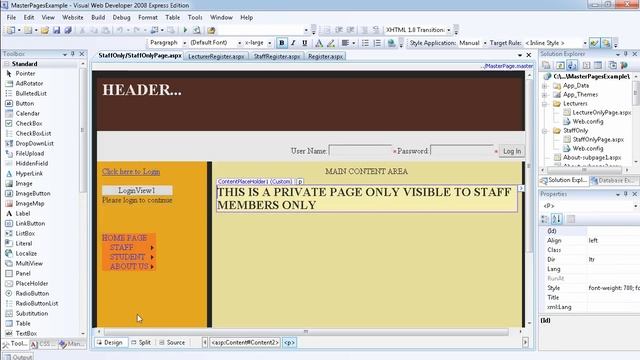Click the Insert Hyperlink globe icon
Viewport: 640px width, 360px height.
point(391,43)
